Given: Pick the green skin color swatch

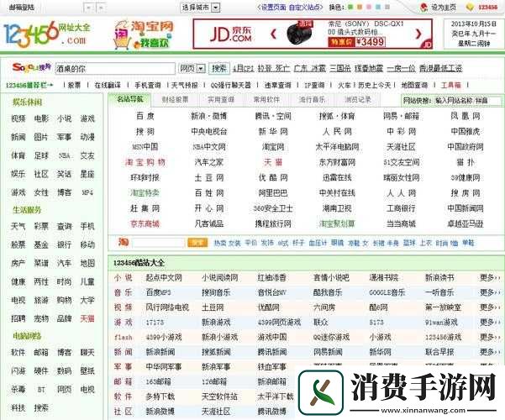Looking at the screenshot, I should coord(350,7).
